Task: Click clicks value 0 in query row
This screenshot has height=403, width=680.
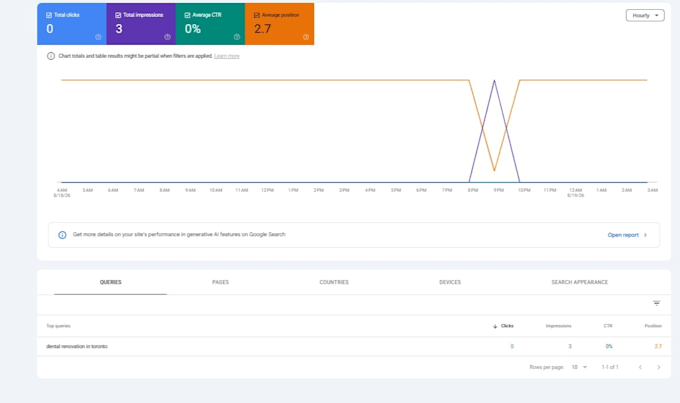Action: pos(512,347)
